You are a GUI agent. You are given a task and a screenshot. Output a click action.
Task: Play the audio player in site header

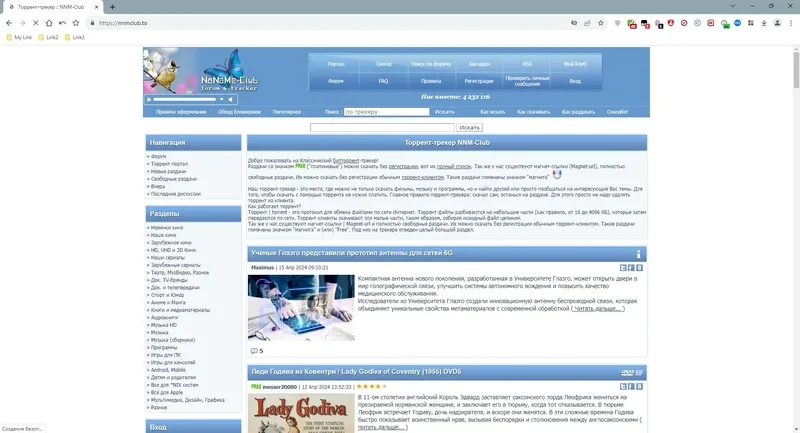point(149,99)
